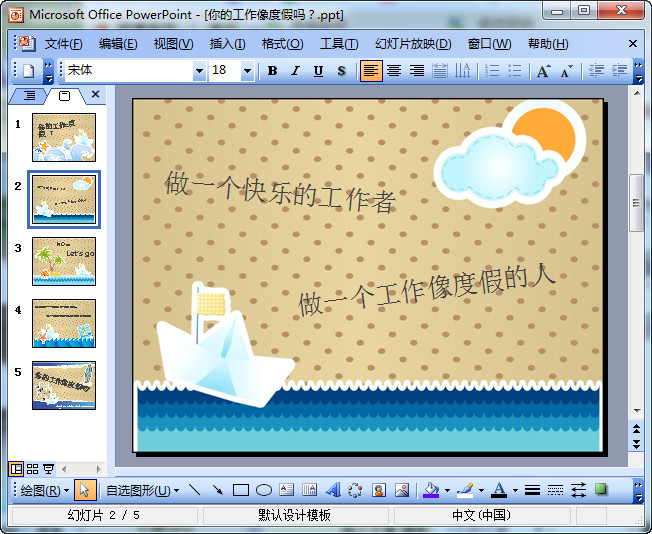Viewport: 652px width, 534px height.
Task: Toggle Underline formatting
Action: coord(318,71)
